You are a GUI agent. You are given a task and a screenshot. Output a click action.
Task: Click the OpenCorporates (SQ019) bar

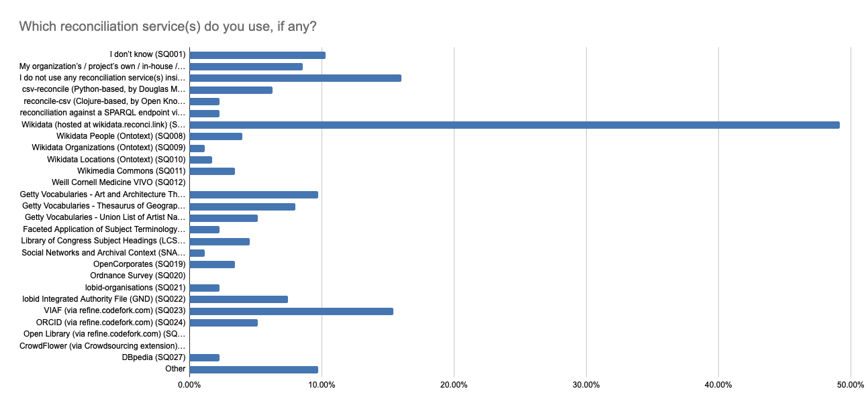click(x=212, y=264)
